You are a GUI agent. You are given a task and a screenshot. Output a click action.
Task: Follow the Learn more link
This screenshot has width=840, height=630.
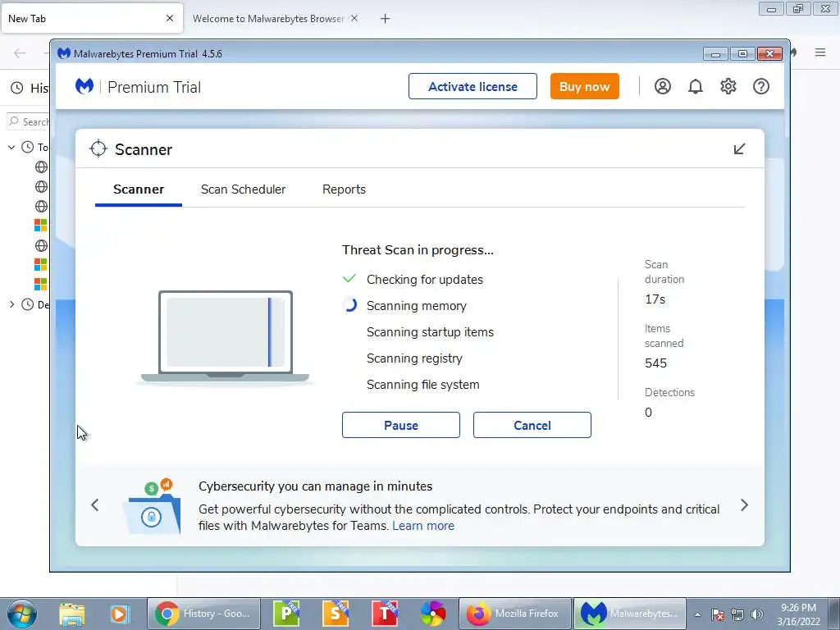tap(423, 526)
